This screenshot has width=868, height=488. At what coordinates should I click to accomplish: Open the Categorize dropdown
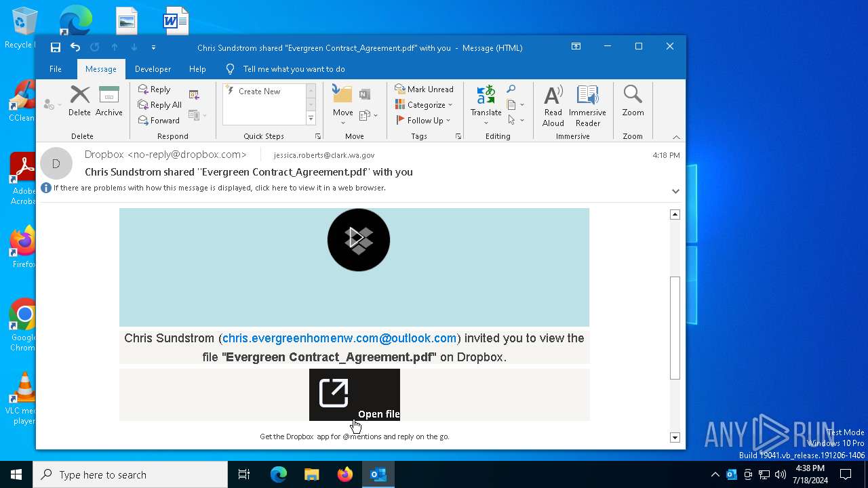(425, 105)
